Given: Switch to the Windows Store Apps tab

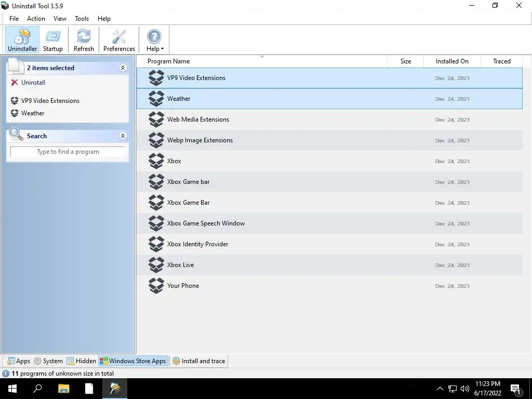Looking at the screenshot, I should (x=133, y=361).
